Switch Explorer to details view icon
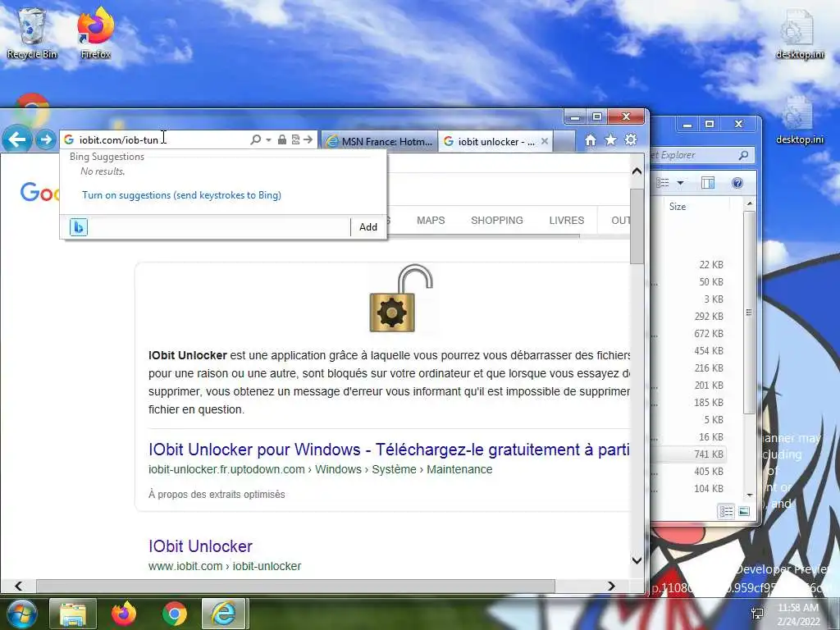 (726, 512)
